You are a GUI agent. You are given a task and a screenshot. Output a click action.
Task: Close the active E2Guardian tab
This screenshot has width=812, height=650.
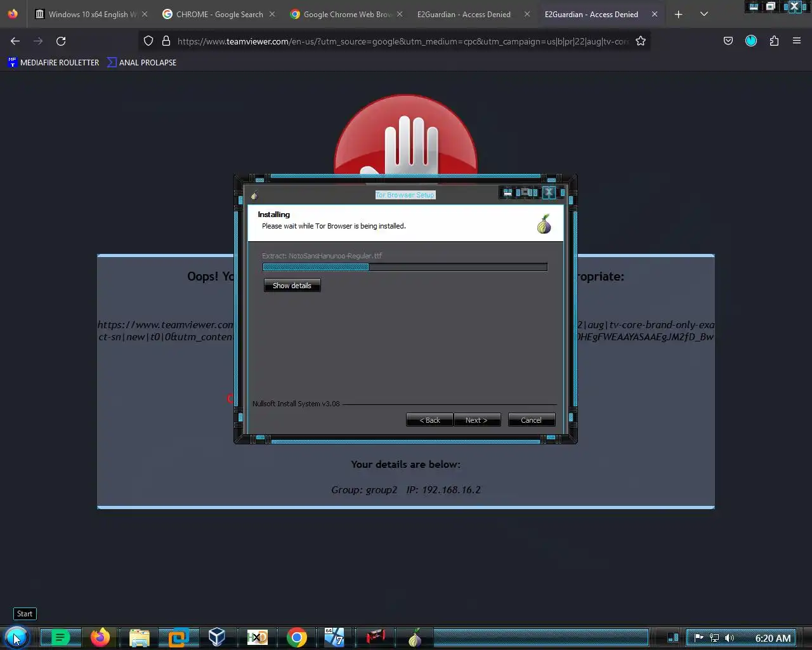[655, 14]
